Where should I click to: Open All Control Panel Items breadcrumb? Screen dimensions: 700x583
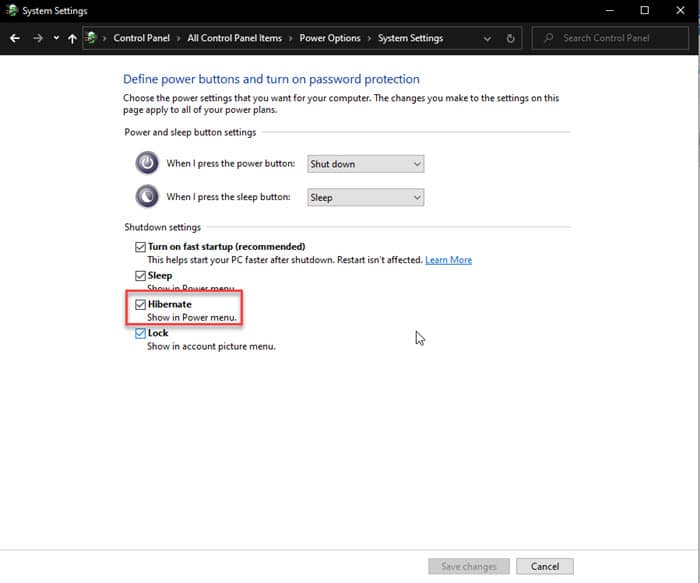[x=234, y=38]
